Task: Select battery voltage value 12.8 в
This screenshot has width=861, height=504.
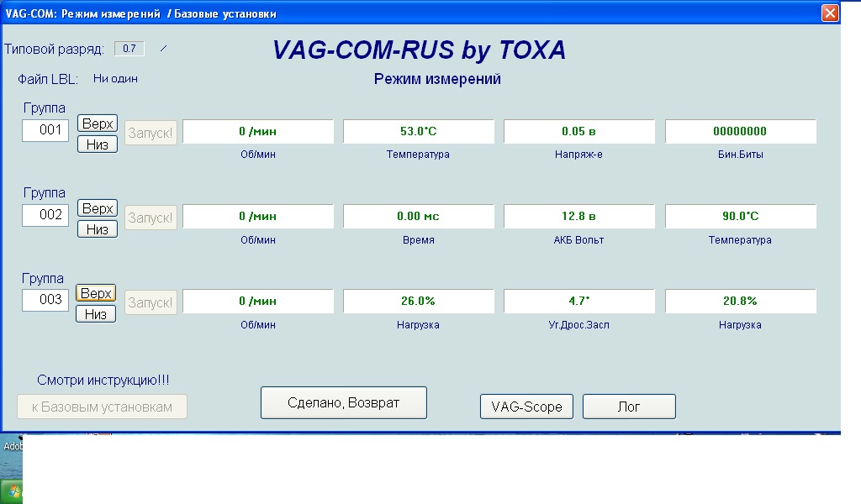Action: point(578,216)
